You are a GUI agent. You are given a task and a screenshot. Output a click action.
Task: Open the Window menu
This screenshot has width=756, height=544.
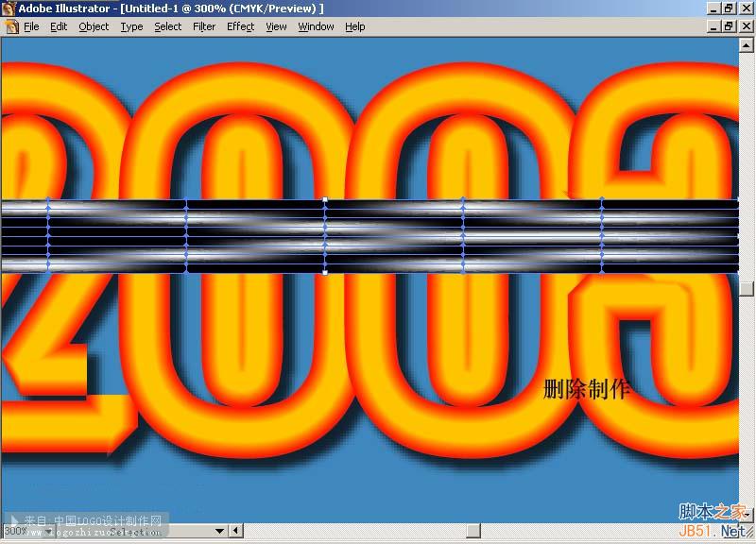click(x=316, y=27)
